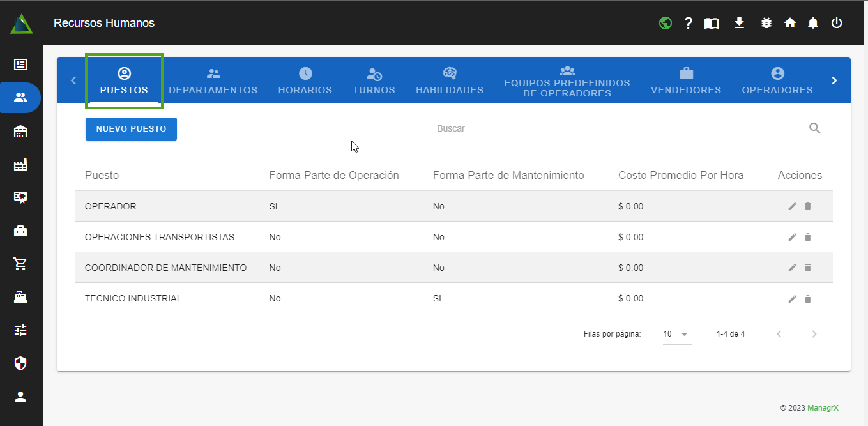The width and height of the screenshot is (868, 426).
Task: Edit the OPERADOR row with pencil icon
Action: [x=793, y=206]
